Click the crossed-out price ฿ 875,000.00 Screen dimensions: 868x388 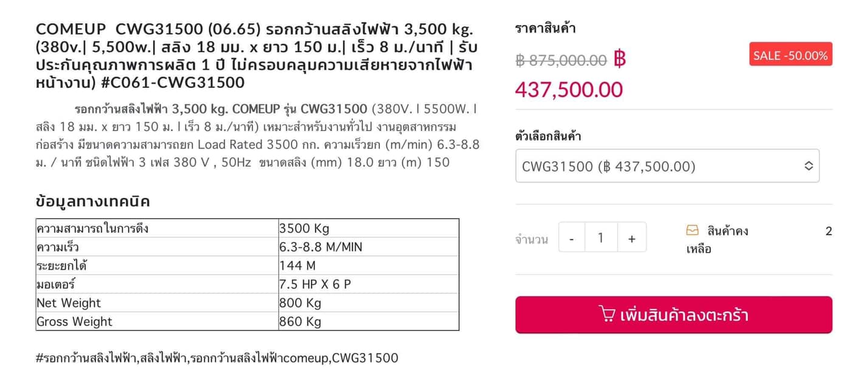[561, 60]
